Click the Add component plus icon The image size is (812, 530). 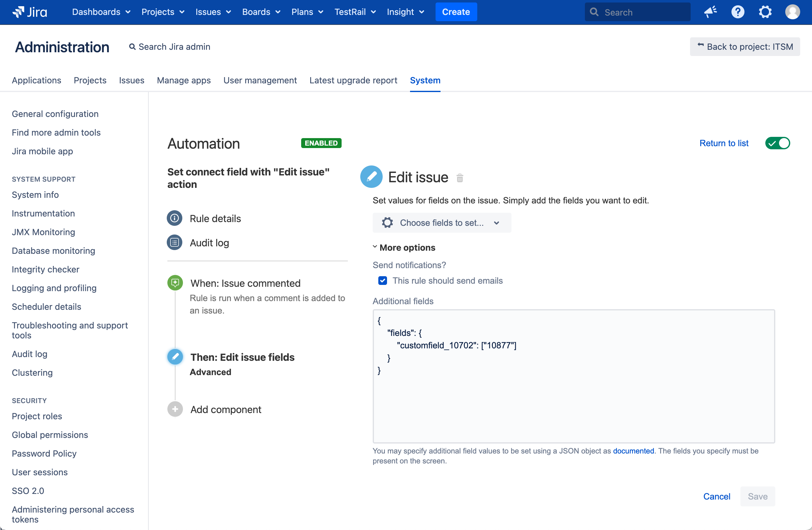[175, 409]
